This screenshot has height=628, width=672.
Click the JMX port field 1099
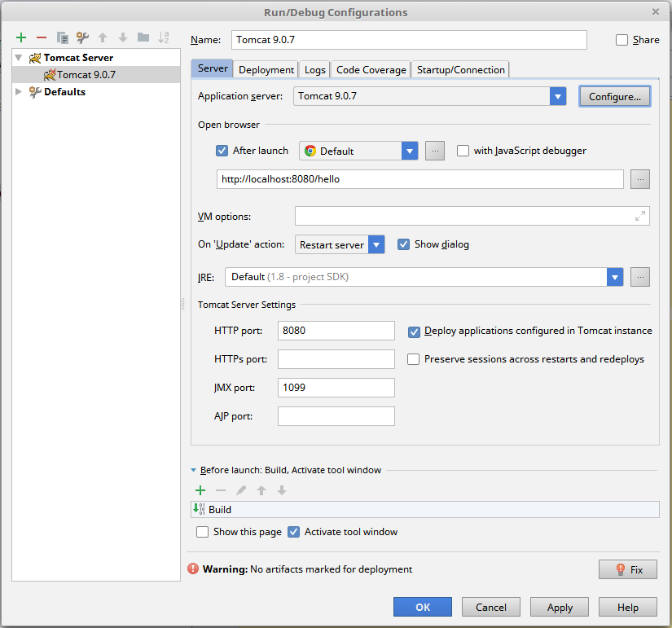point(336,388)
